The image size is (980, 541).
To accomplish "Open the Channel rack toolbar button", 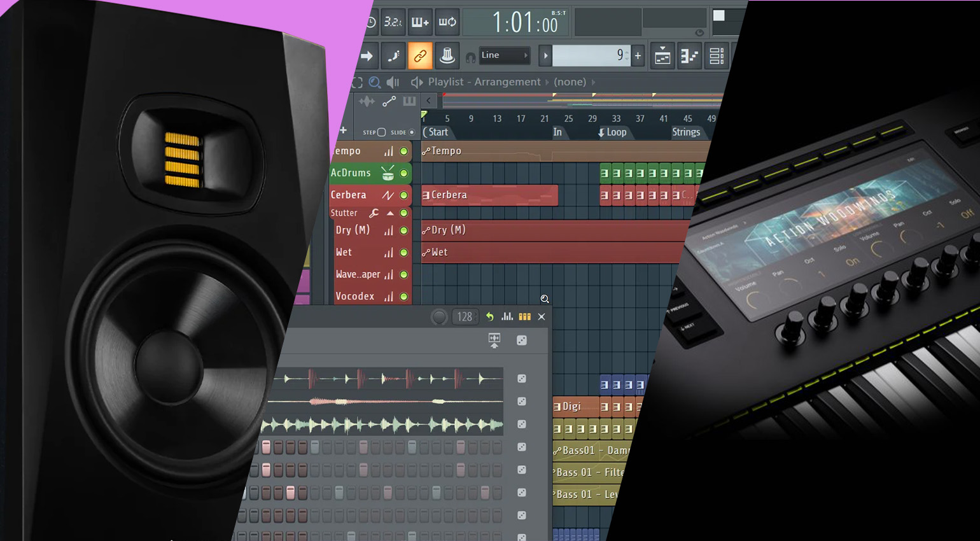I will point(717,56).
